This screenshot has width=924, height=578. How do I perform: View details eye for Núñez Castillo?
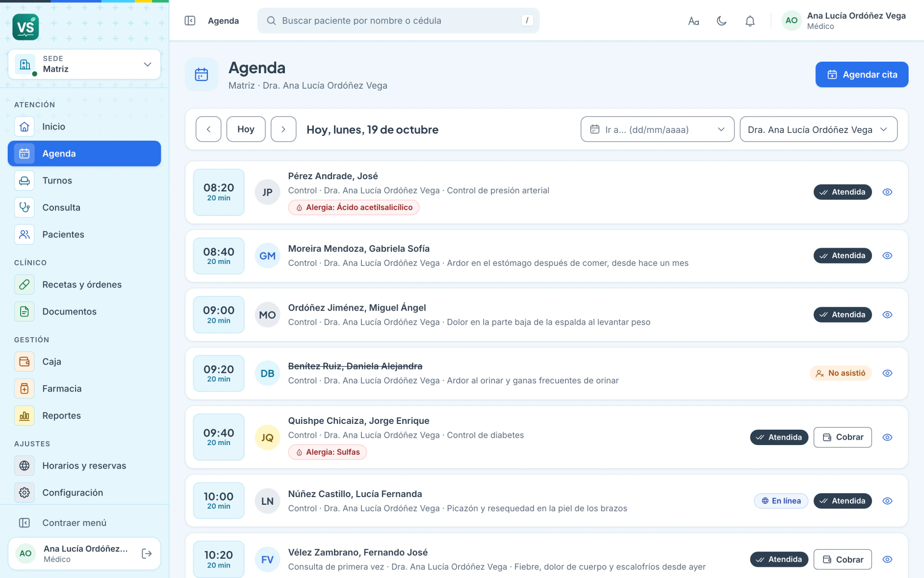[887, 501]
